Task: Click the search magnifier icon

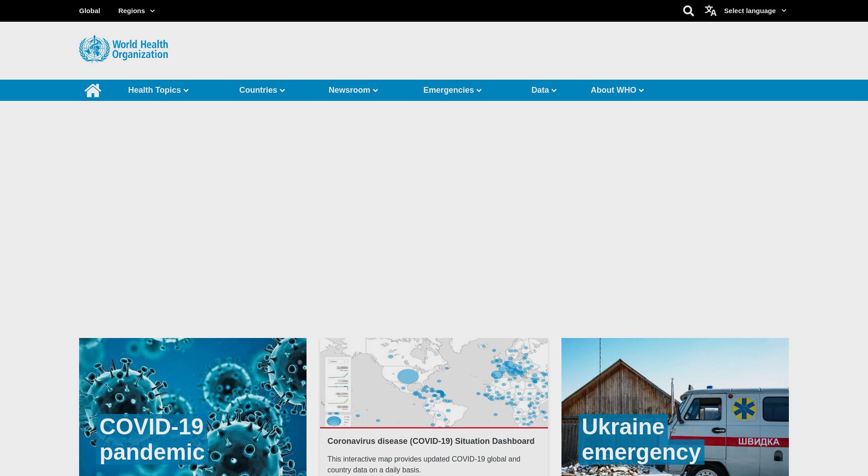Action: tap(688, 11)
